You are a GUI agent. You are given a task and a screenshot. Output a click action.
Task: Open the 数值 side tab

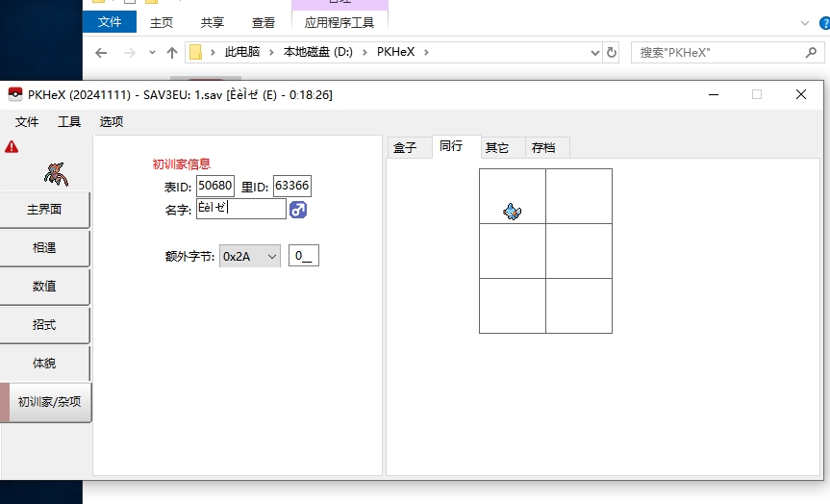pos(44,287)
